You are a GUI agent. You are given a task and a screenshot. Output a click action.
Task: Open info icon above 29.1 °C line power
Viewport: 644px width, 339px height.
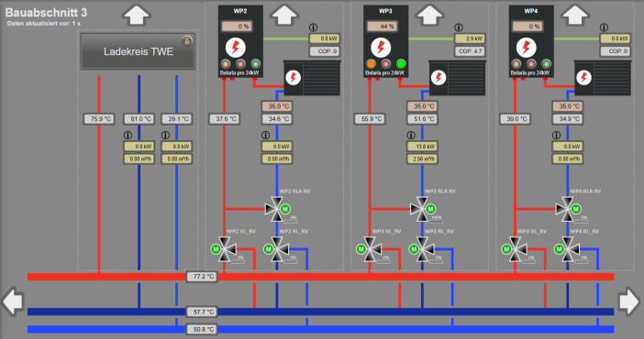tap(165, 135)
